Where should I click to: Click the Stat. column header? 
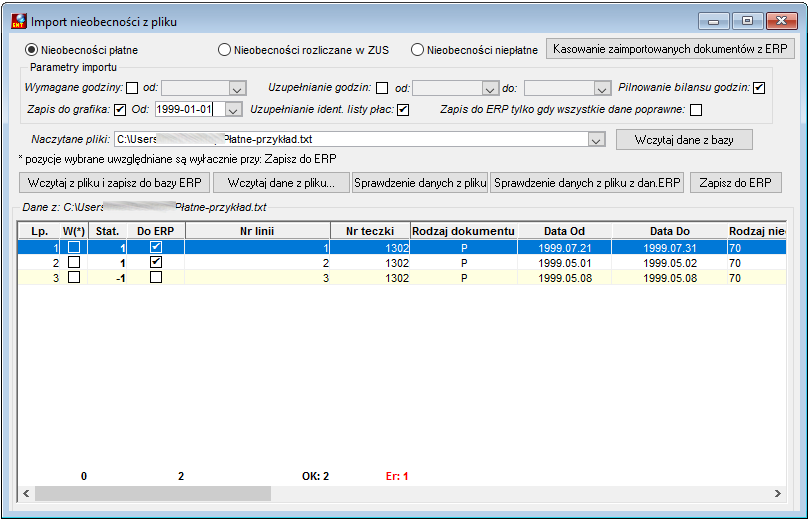click(x=107, y=231)
